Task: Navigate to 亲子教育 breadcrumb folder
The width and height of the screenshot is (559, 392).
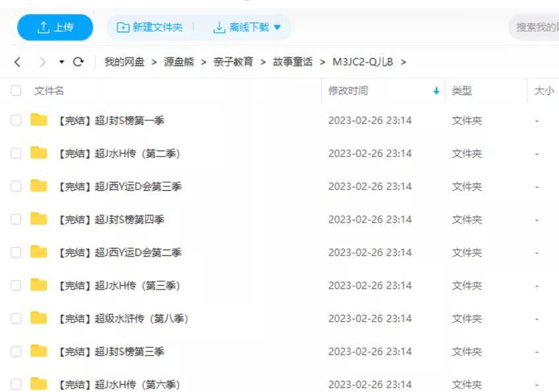Action: pos(233,62)
